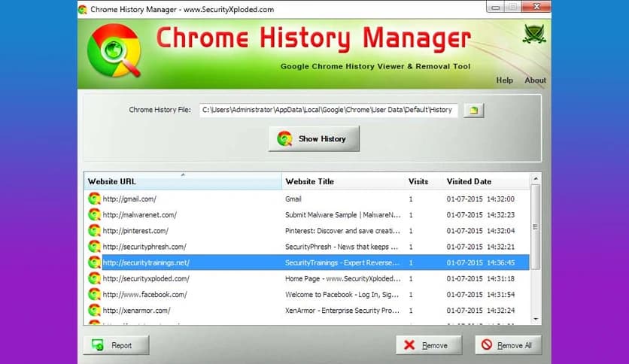Click the icon beside http://xenarmor.com/
Image resolution: width=629 pixels, height=364 pixels.
click(x=94, y=311)
